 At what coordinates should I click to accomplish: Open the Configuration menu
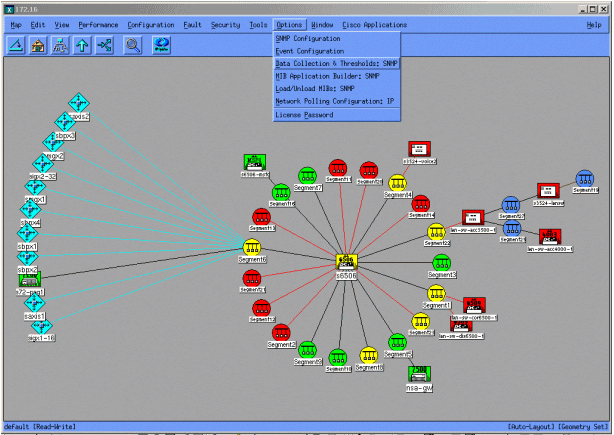click(x=151, y=25)
